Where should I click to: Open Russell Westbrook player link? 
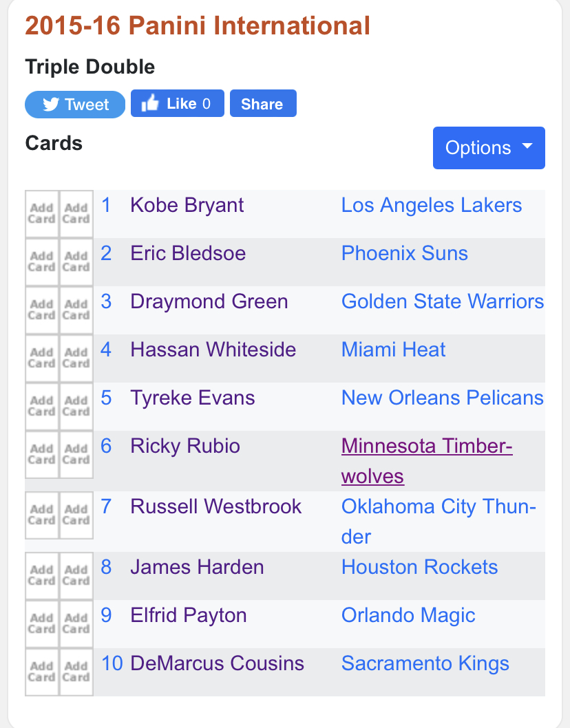(x=215, y=506)
